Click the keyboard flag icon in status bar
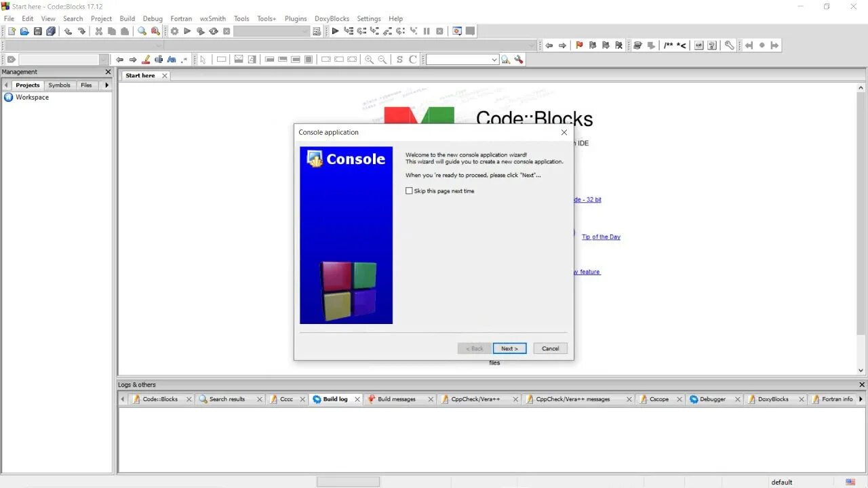 coord(850,482)
